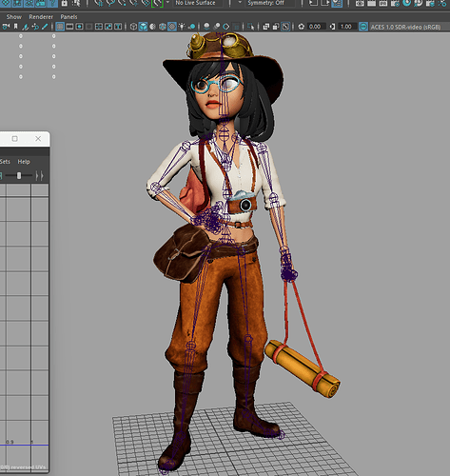Open the Show menu
This screenshot has width=450, height=476.
tap(14, 17)
